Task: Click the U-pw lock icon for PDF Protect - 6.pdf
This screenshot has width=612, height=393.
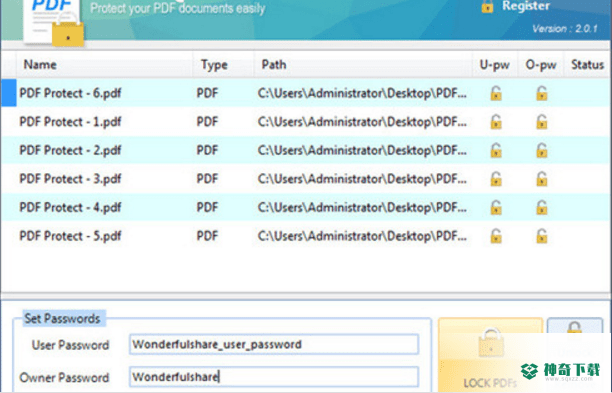Action: coord(496,93)
